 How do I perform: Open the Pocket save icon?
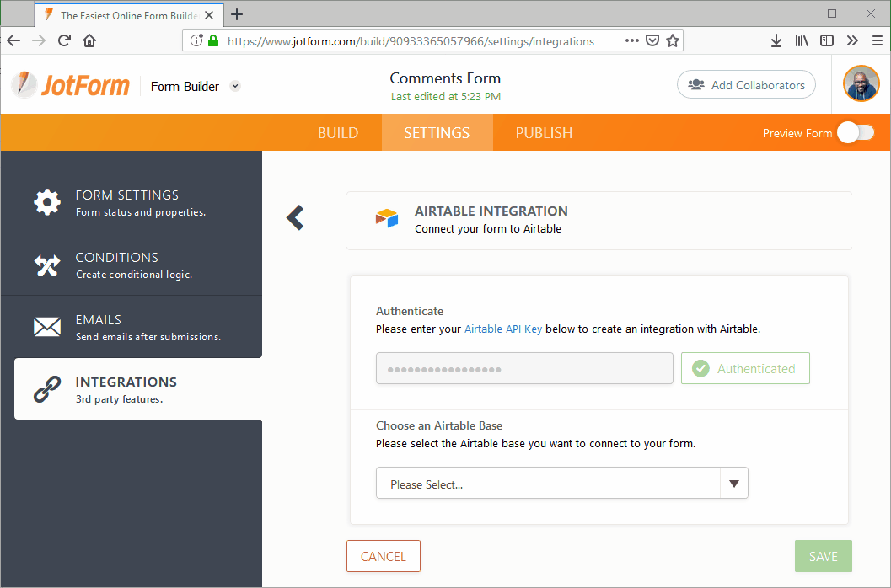click(x=652, y=40)
